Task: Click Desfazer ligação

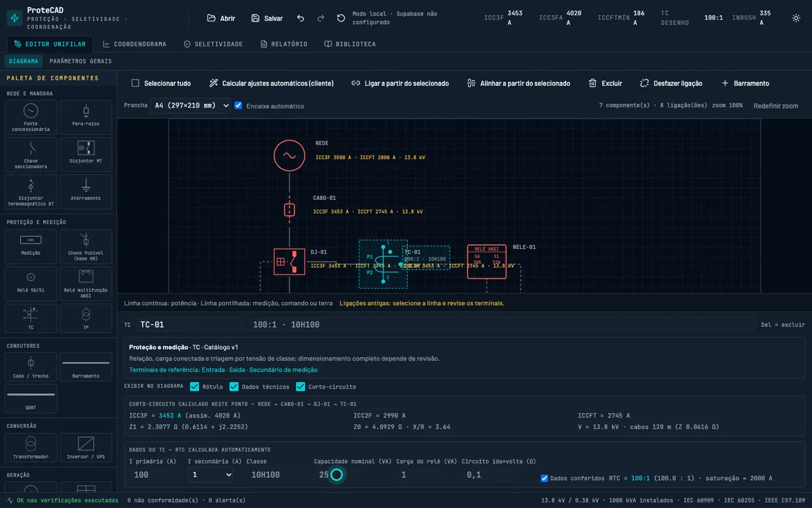Action: (671, 84)
